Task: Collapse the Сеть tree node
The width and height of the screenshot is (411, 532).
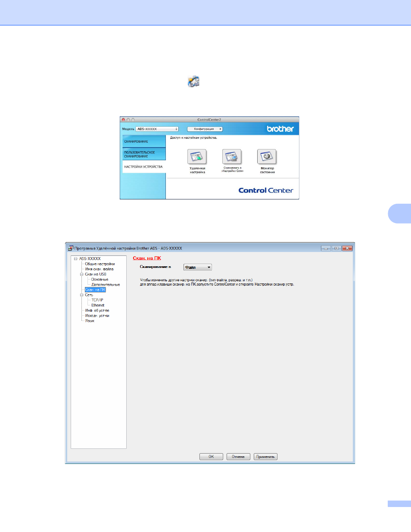Action: (81, 295)
